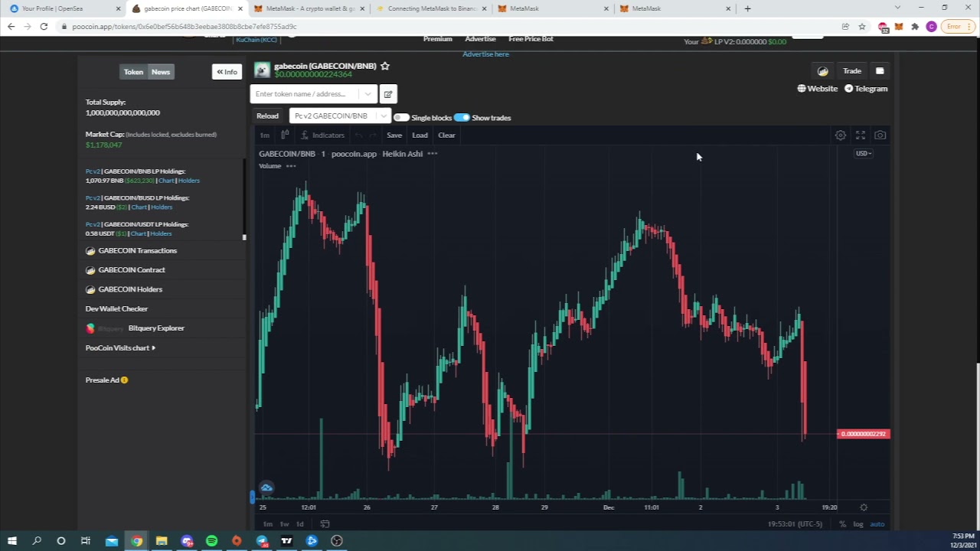980x551 pixels.
Task: Switch to the News tab
Action: 160,72
